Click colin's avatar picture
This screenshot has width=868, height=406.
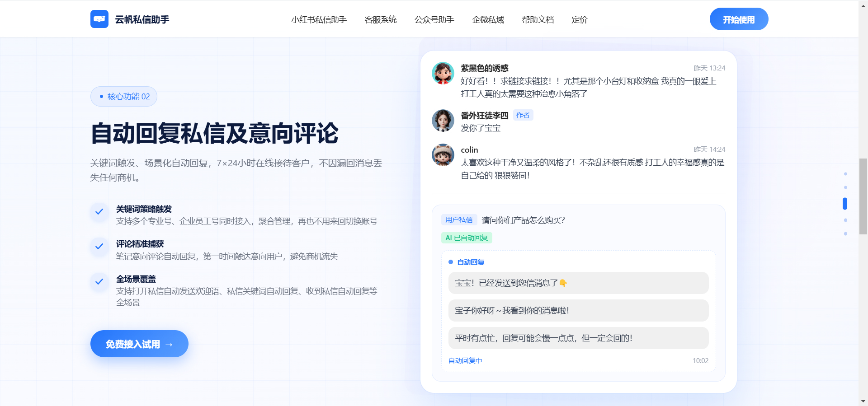click(x=443, y=155)
